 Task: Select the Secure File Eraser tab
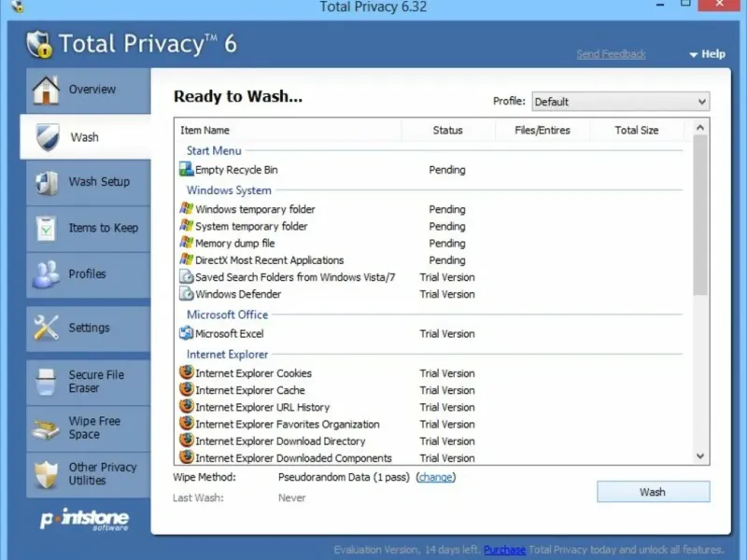[89, 383]
